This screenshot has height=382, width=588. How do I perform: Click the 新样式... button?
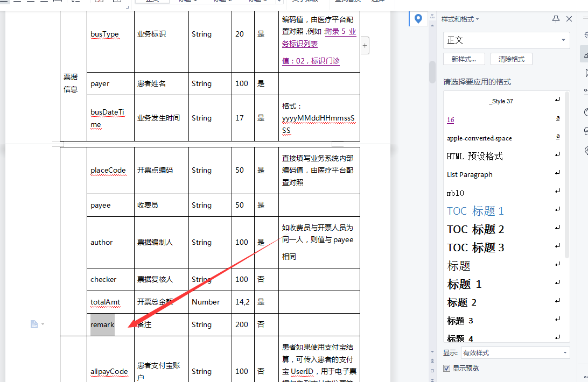click(x=464, y=59)
